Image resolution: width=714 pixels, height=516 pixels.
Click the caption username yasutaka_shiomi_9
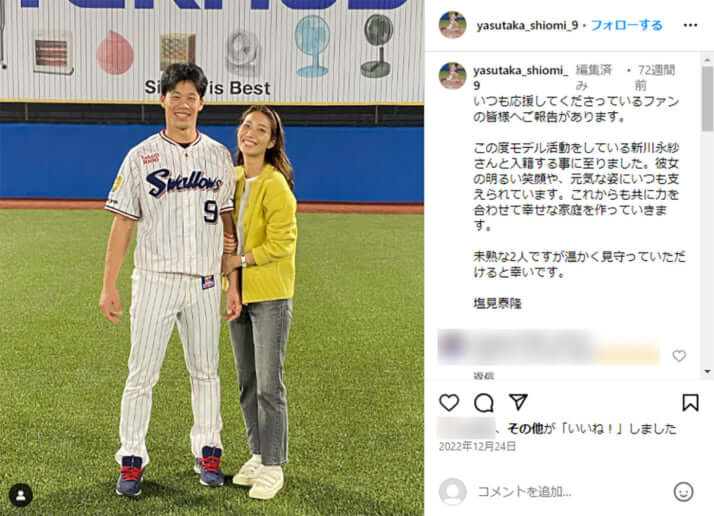[x=520, y=77]
